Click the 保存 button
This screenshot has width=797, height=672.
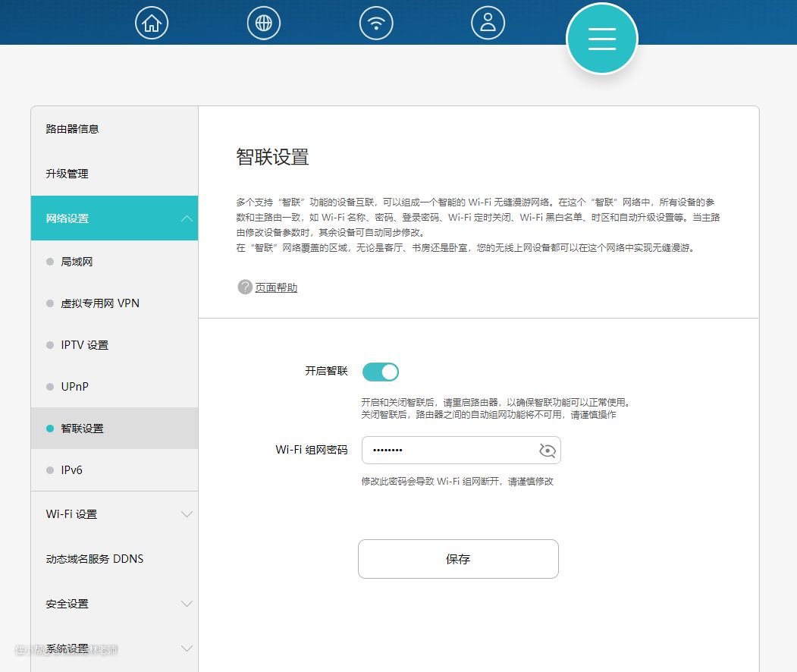tap(458, 559)
